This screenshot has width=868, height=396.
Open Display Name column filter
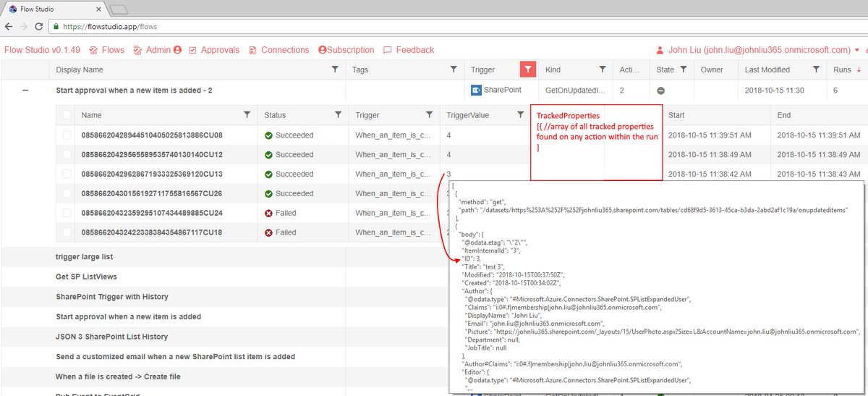click(x=335, y=69)
